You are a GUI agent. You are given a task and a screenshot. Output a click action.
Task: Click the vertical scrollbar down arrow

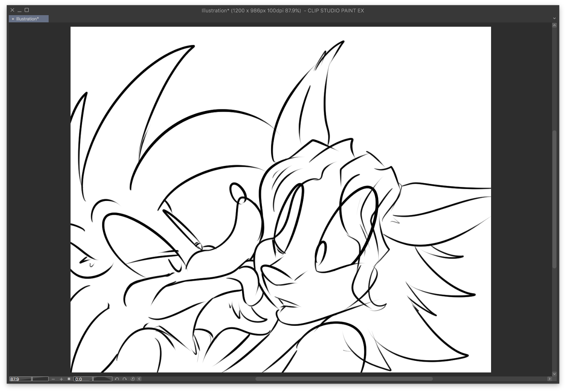point(554,374)
